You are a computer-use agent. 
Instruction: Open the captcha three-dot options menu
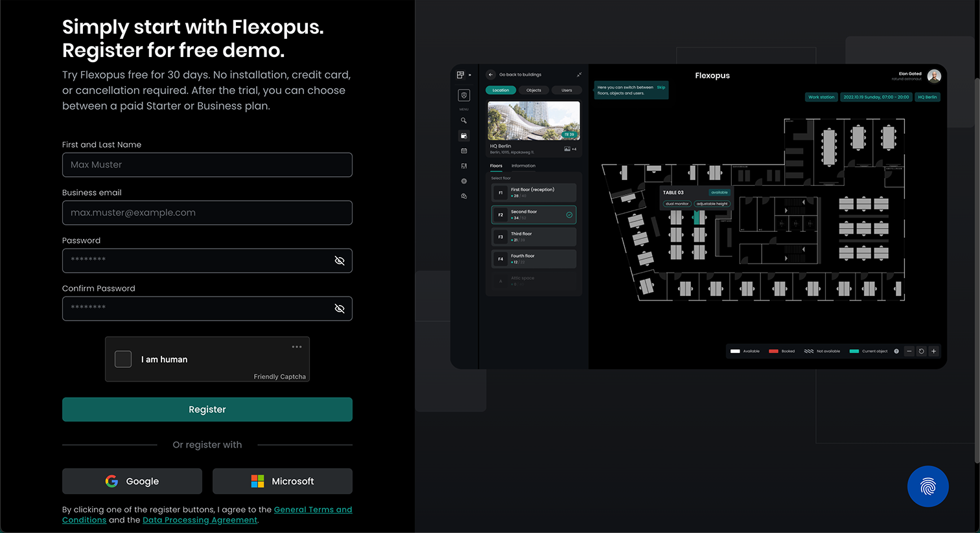297,347
